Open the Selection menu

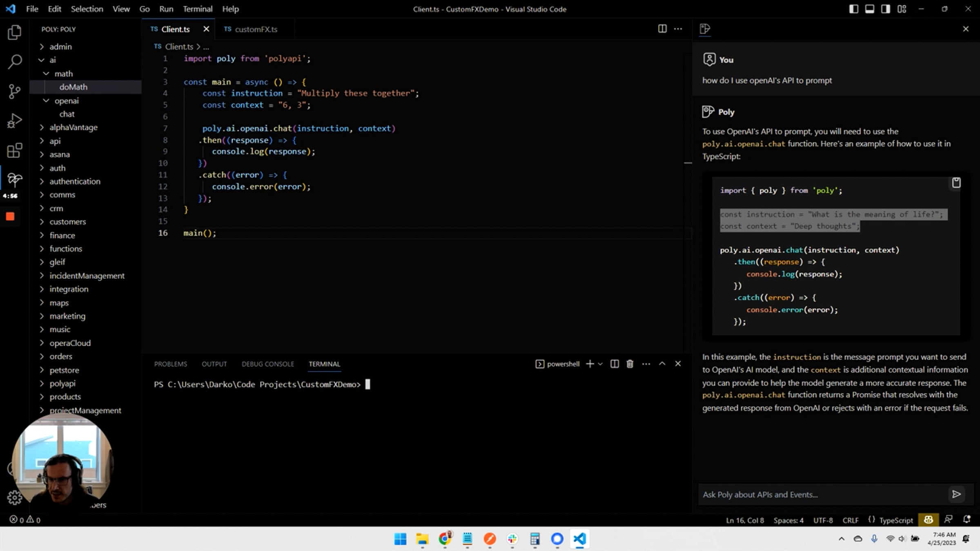87,9
